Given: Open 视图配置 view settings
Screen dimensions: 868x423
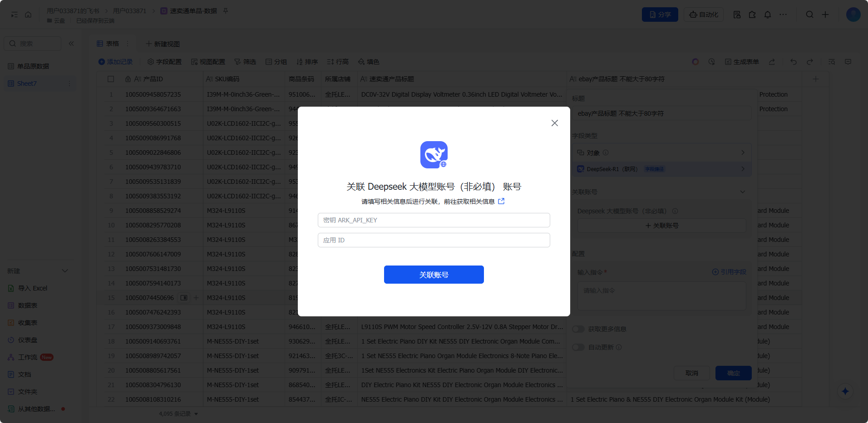Looking at the screenshot, I should pos(208,62).
